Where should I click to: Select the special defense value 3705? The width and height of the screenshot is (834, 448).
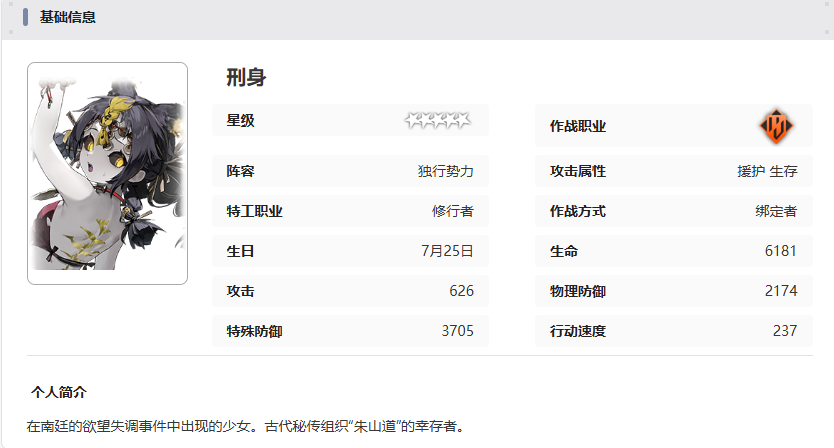coord(457,331)
